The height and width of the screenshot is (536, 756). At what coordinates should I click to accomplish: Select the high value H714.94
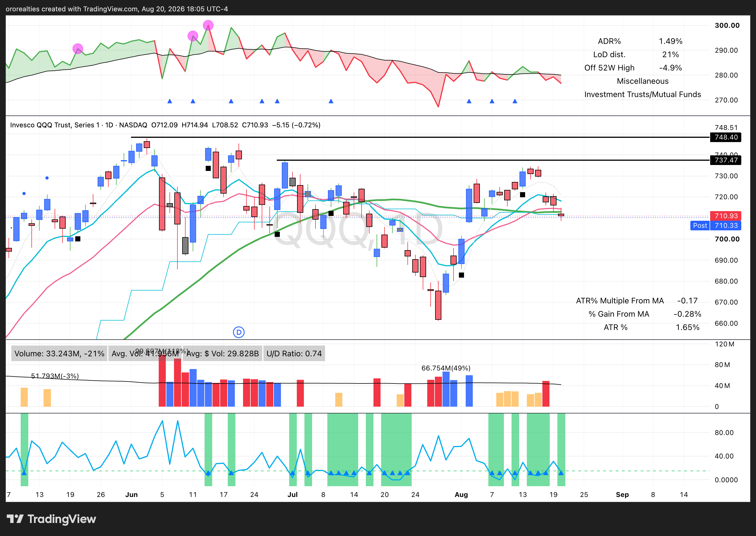coord(195,125)
